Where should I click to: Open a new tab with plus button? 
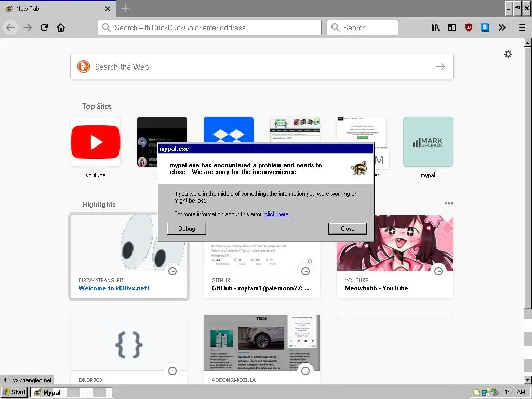coord(125,8)
